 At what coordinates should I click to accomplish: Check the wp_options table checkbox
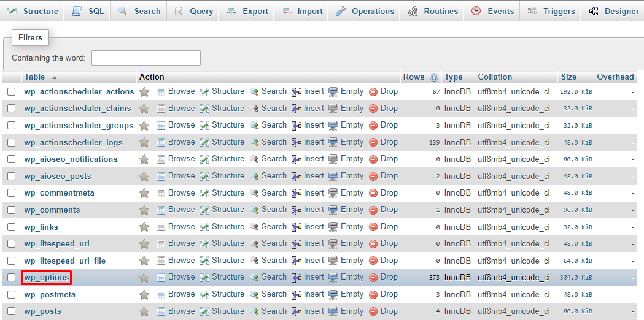point(11,278)
